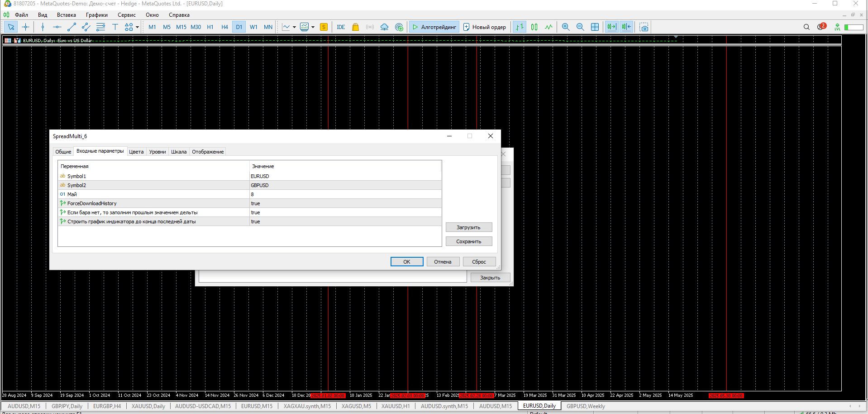Switch timeframe to M15
This screenshot has height=414, width=868.
click(x=181, y=27)
